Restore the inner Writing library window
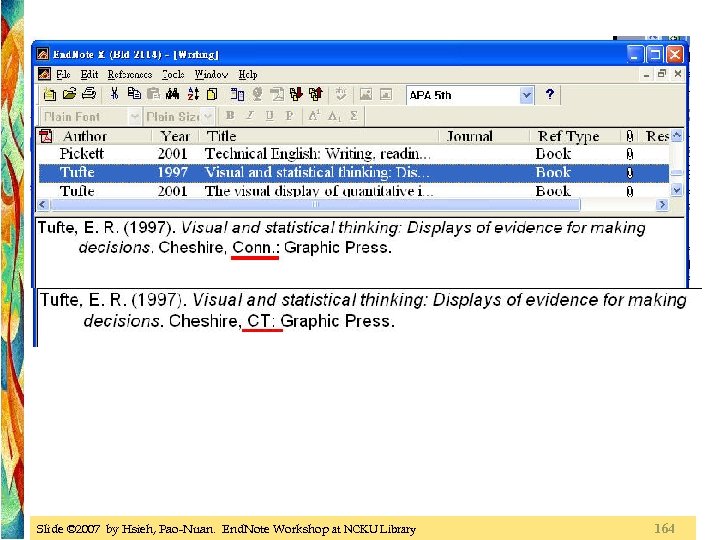 662,73
